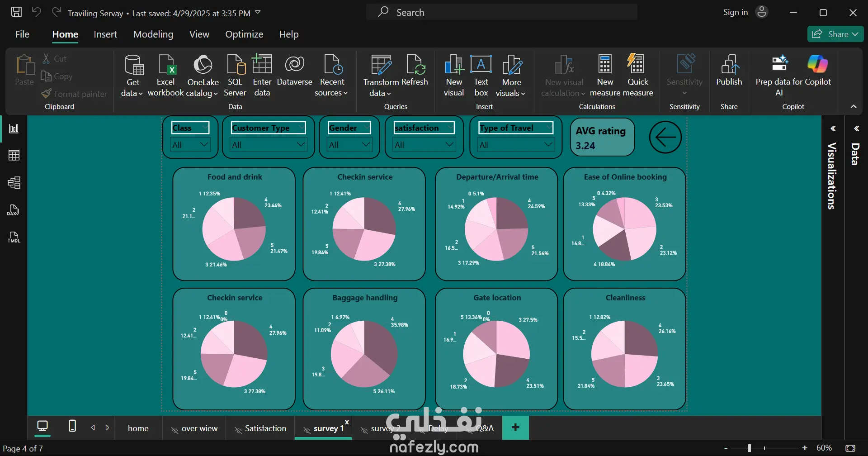
Task: Go to the Satisfaction page tab
Action: 260,428
